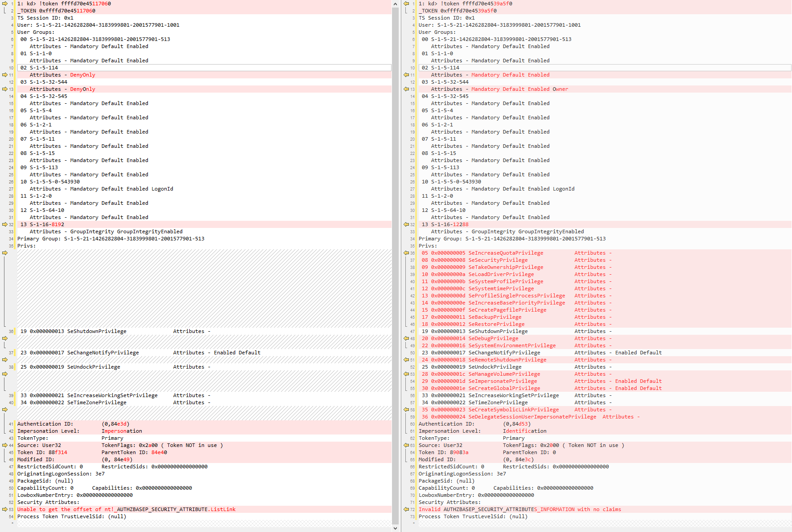Click left pane arrow at TokenFlags line 44
Image resolution: width=792 pixels, height=532 pixels.
[5, 445]
